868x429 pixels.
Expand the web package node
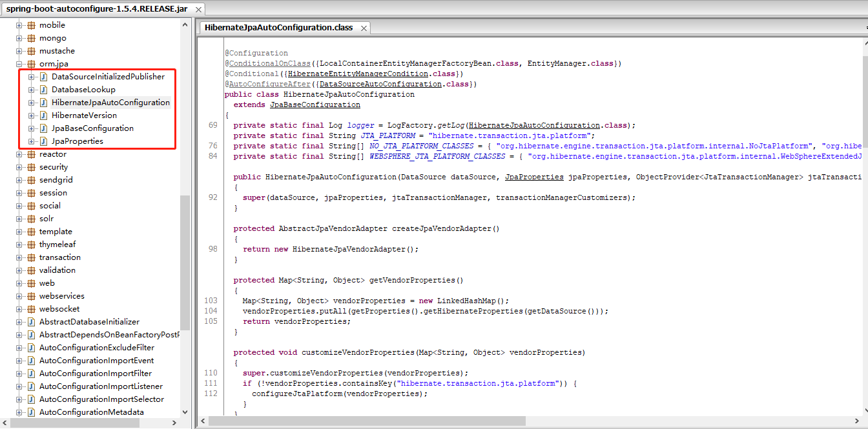[19, 283]
